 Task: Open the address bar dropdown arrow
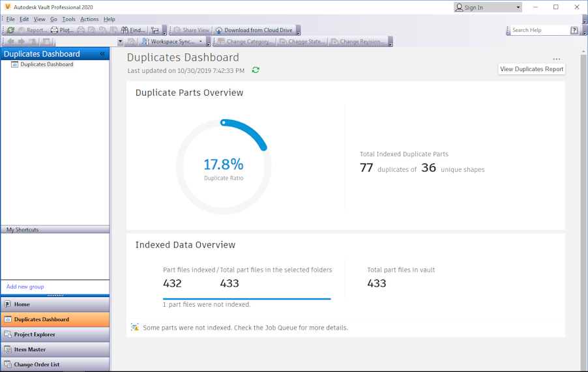coord(120,42)
